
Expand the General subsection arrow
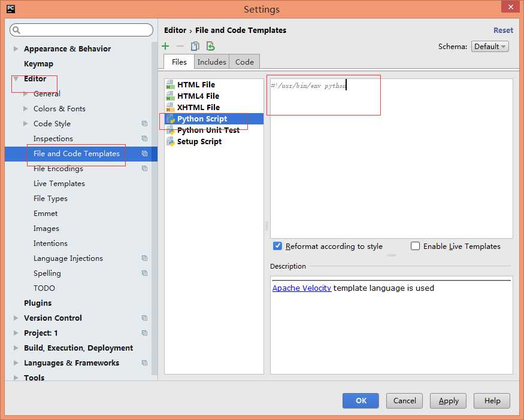(x=25, y=94)
